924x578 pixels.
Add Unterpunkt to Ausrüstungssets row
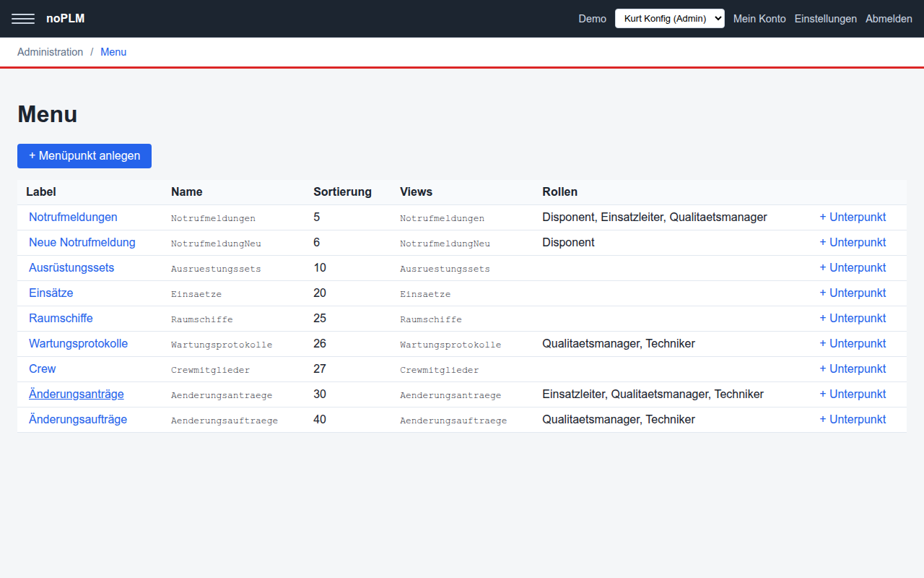tap(853, 267)
